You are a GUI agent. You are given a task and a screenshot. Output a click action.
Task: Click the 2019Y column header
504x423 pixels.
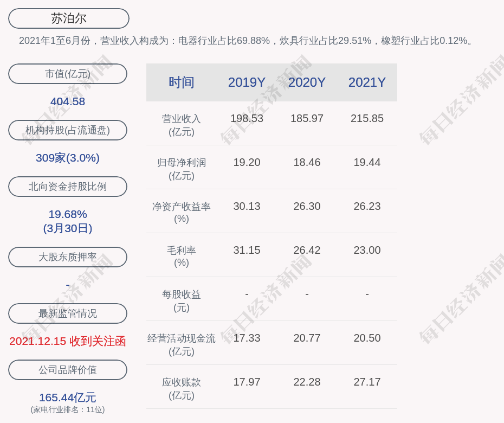247,82
